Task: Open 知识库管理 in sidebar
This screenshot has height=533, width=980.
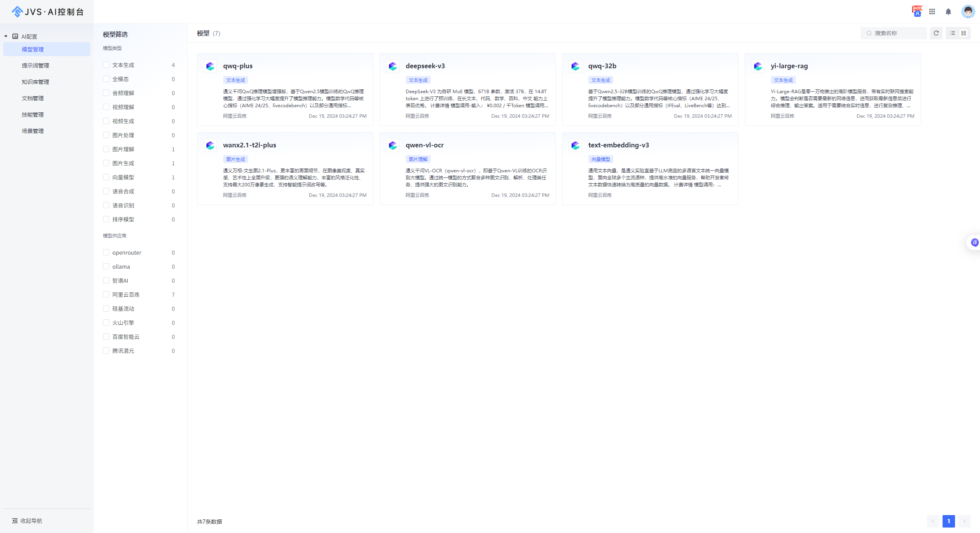Action: [x=36, y=82]
